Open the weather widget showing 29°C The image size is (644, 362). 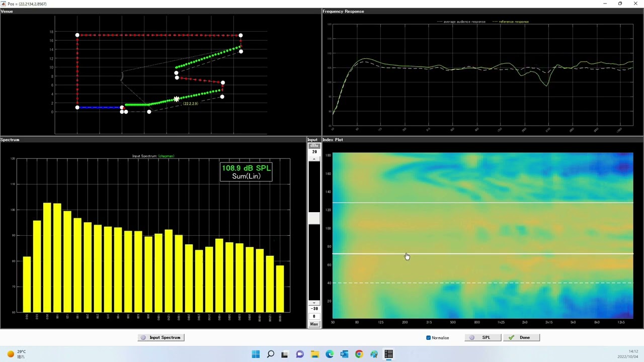(x=16, y=354)
